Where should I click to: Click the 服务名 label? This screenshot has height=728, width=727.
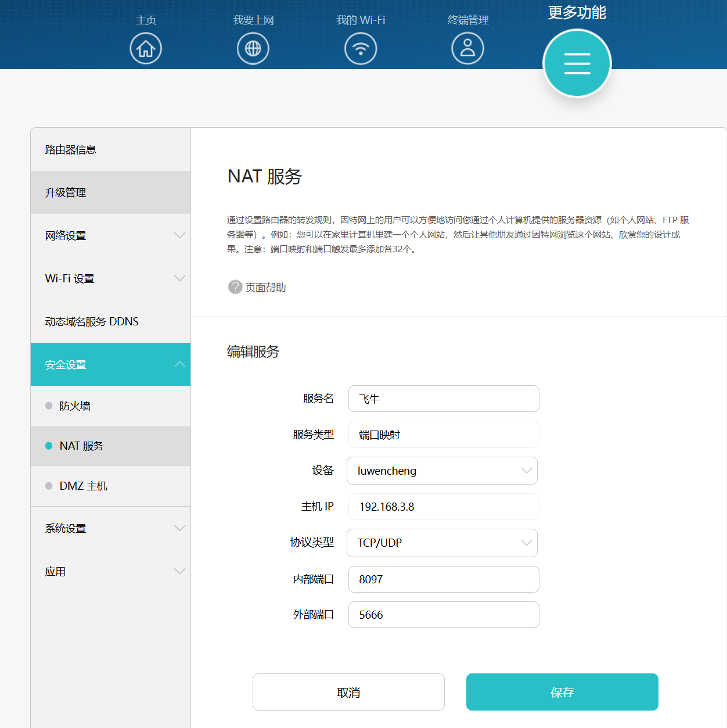pos(318,399)
